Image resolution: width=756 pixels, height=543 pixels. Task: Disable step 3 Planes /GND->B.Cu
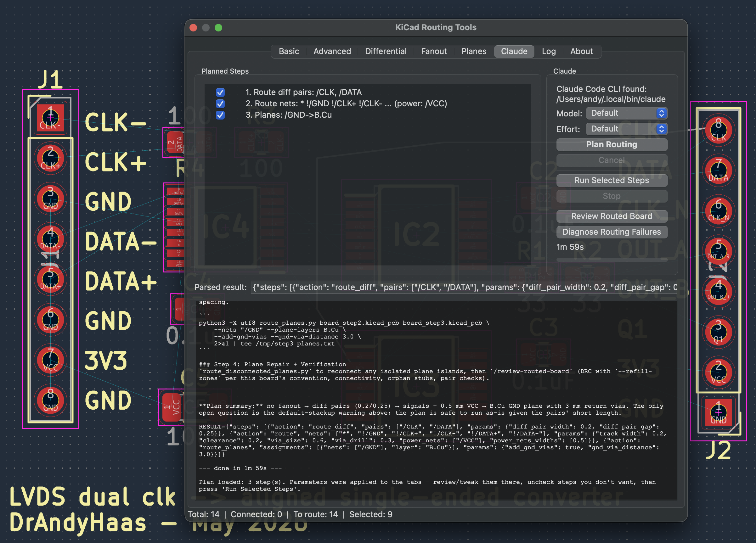[220, 115]
